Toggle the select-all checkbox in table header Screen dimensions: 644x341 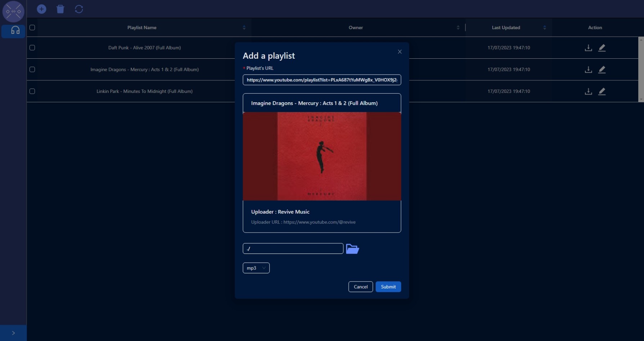[x=32, y=27]
